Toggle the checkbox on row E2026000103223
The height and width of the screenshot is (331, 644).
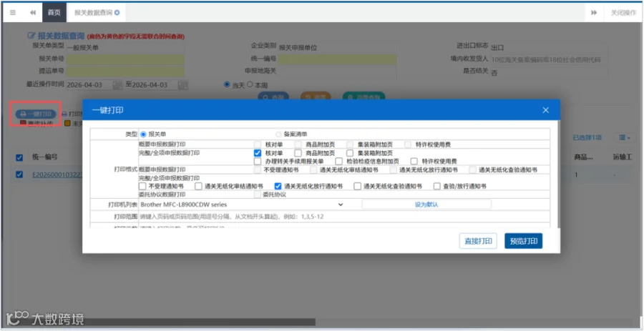19,174
